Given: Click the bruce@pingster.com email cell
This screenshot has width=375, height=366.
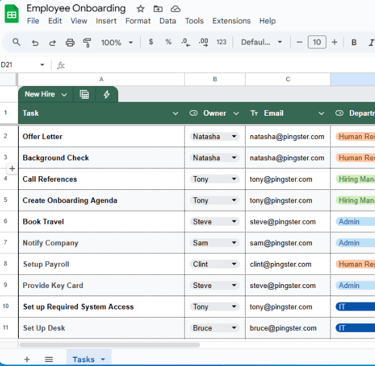Looking at the screenshot, I should 288,328.
